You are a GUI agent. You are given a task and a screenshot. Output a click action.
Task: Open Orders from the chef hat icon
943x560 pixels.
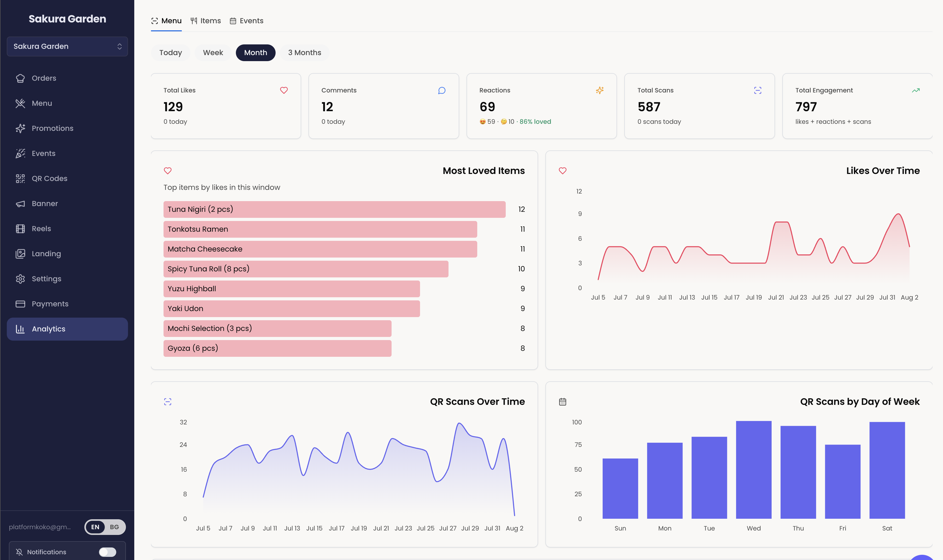pos(20,78)
